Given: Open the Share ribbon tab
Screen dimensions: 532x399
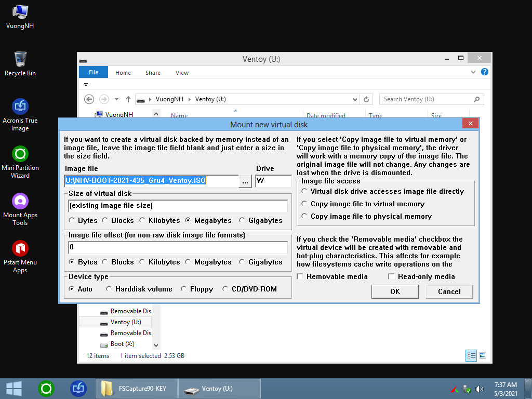Looking at the screenshot, I should tap(153, 73).
